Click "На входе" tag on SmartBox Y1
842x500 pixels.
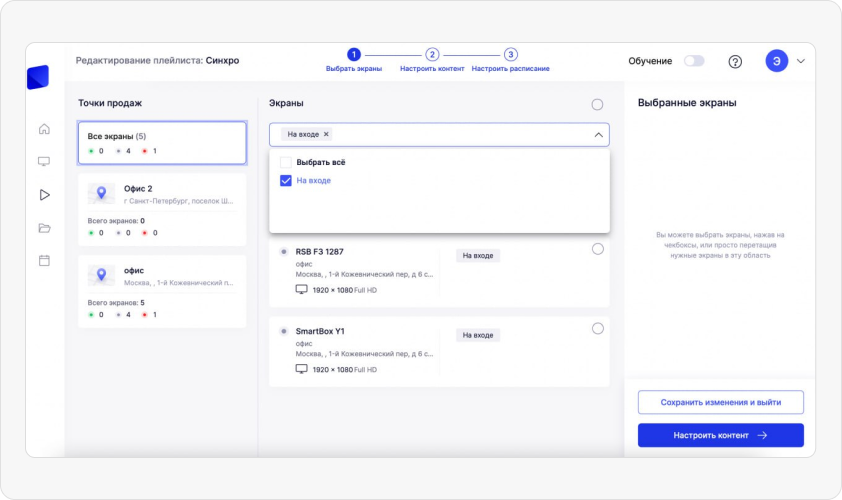tap(478, 335)
